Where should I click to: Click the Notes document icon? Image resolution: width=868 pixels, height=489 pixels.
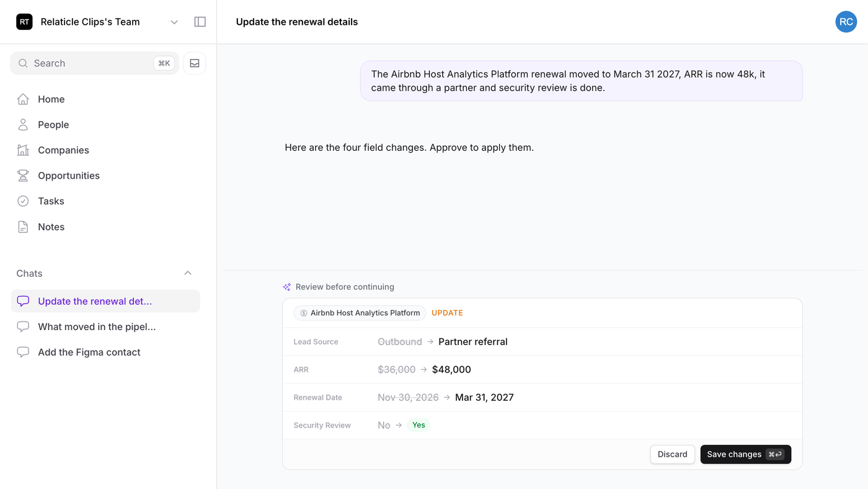pyautogui.click(x=23, y=227)
